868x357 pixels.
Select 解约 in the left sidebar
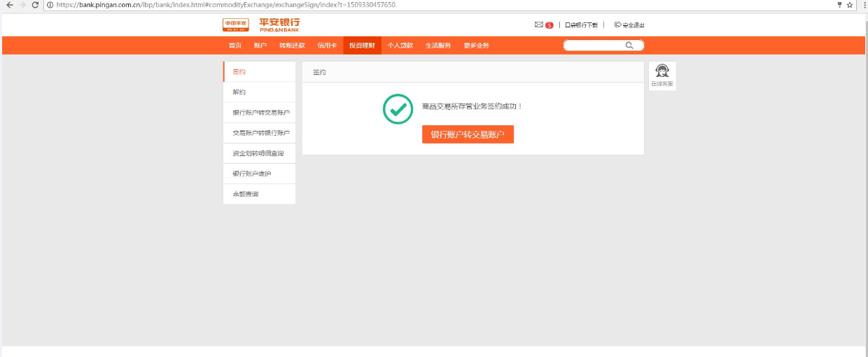260,92
